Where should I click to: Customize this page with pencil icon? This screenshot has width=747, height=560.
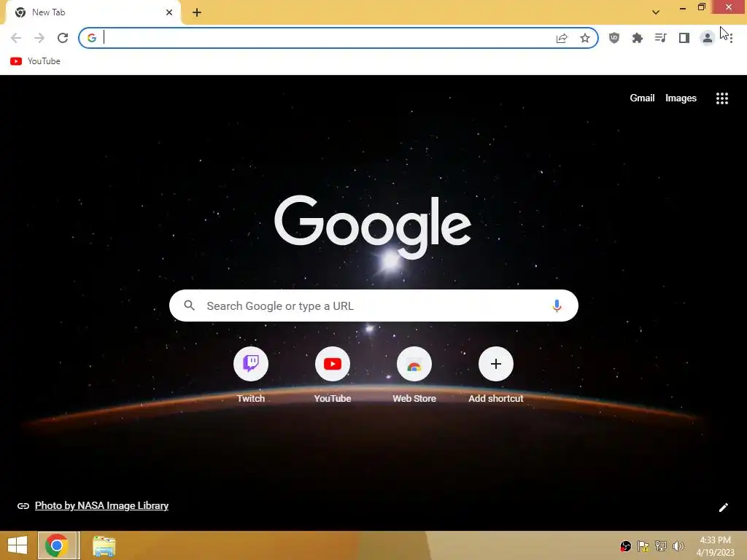[x=723, y=507]
